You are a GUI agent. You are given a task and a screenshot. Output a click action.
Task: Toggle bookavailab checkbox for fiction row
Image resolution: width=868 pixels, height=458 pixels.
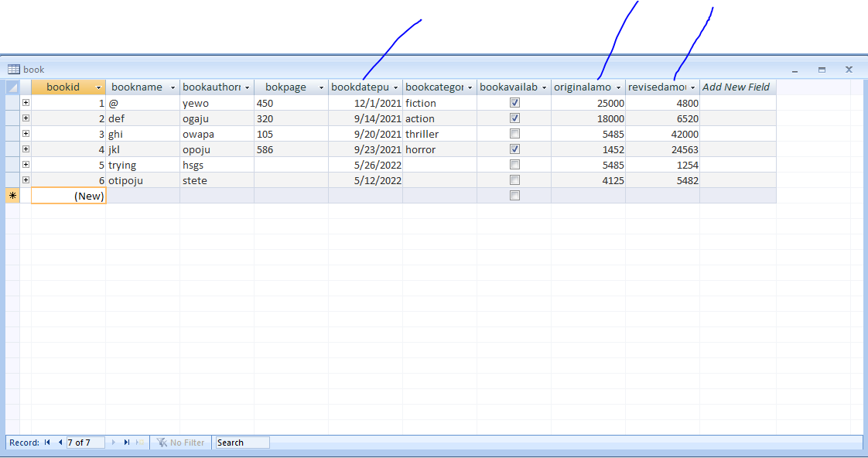pos(514,102)
